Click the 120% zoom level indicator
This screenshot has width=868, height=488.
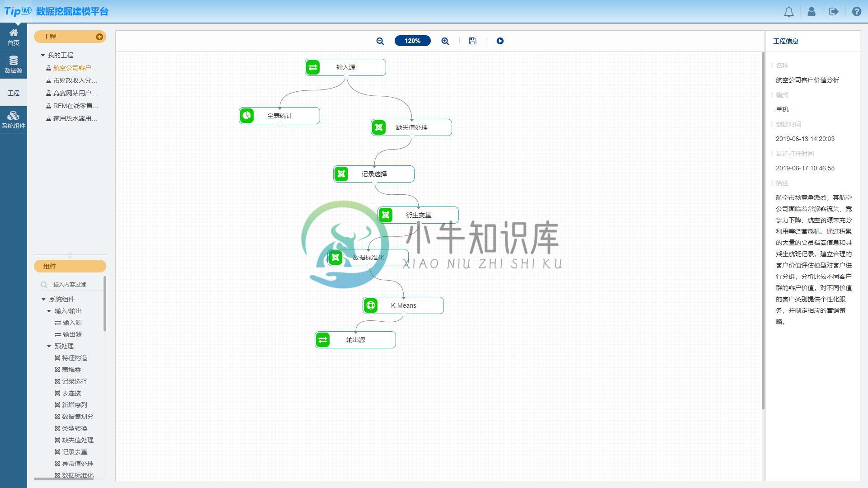[x=412, y=41]
